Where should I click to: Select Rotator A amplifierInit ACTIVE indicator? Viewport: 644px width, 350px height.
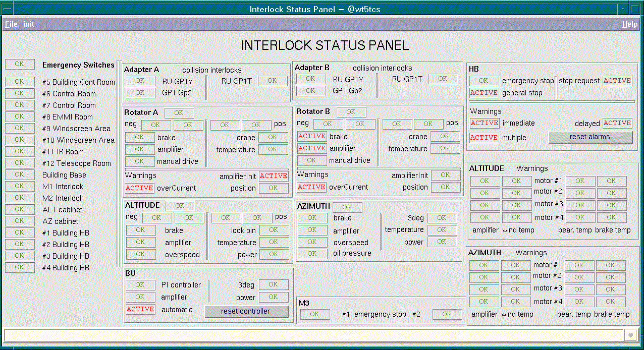coord(274,176)
